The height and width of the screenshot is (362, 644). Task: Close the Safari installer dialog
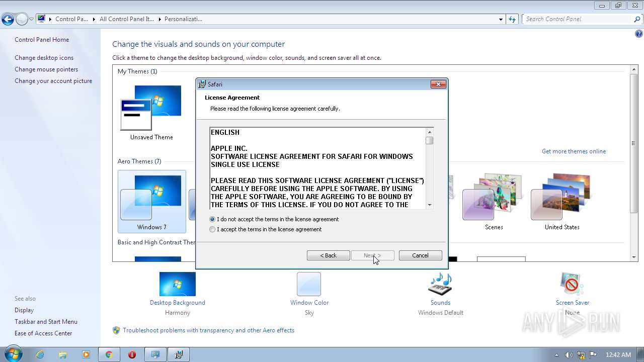click(438, 84)
